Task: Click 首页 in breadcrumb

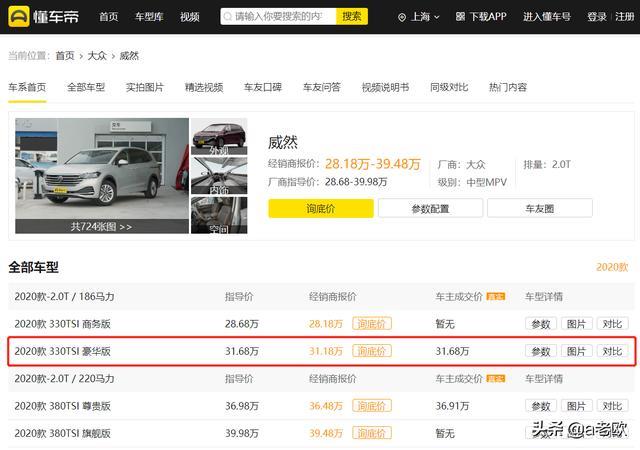Action: [x=65, y=56]
